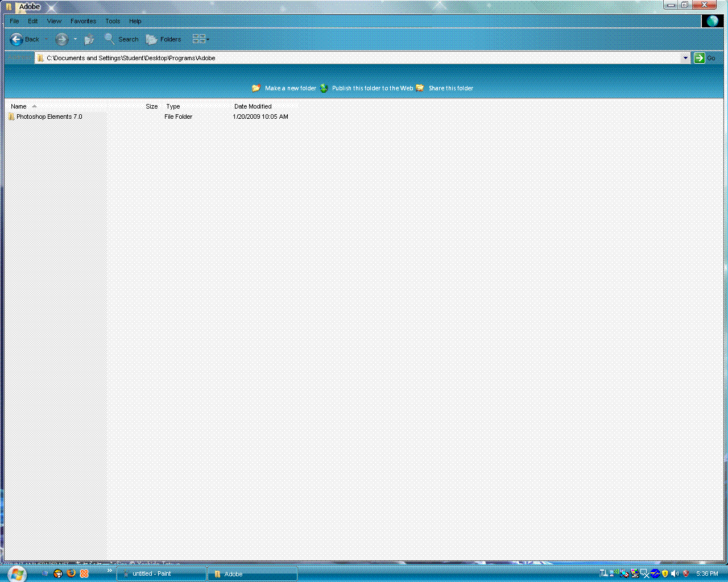Sort by the Date Modified column header
Image resolution: width=728 pixels, height=582 pixels.
click(253, 106)
